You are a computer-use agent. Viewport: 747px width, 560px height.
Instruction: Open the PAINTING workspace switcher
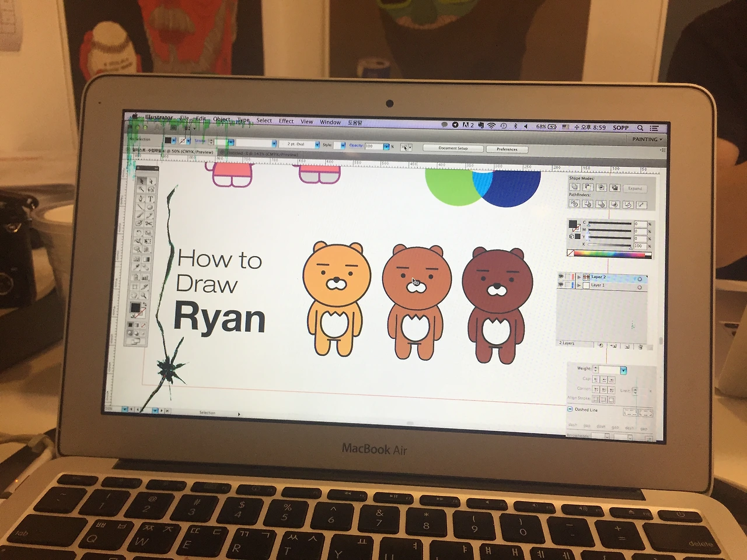647,139
